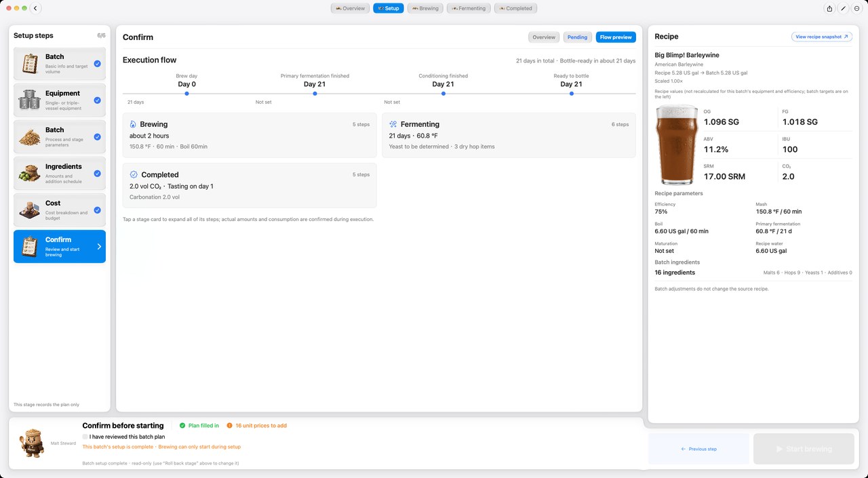
Task: Click the barleywine beer glass image
Action: [676, 144]
